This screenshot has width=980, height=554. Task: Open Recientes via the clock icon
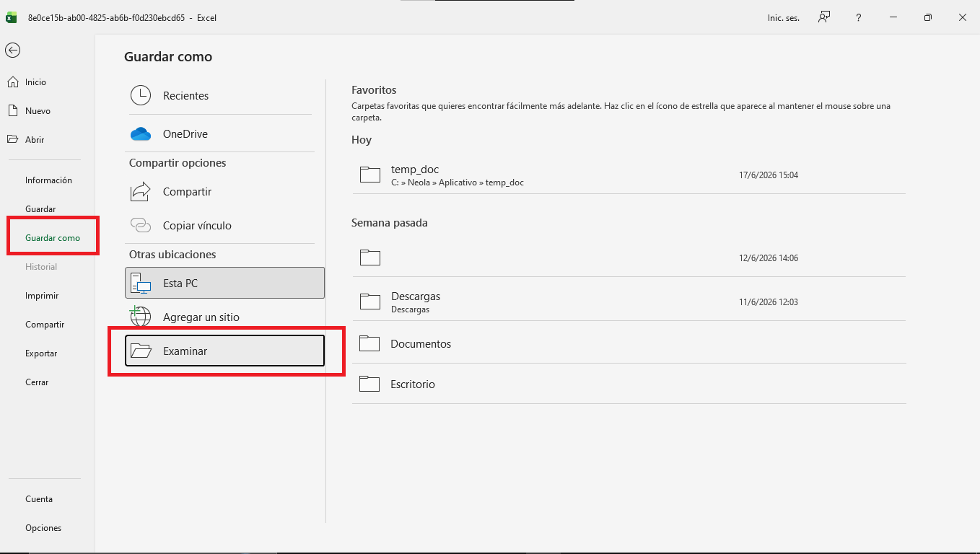140,95
